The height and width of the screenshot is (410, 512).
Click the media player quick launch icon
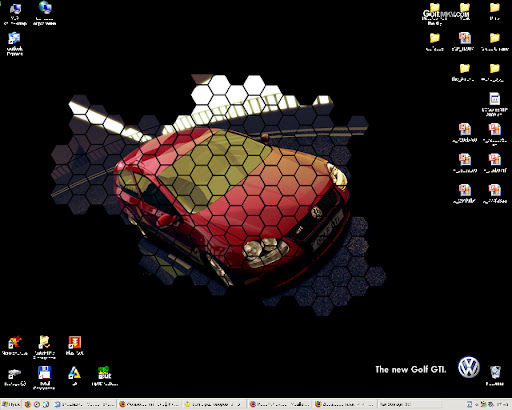click(37, 404)
